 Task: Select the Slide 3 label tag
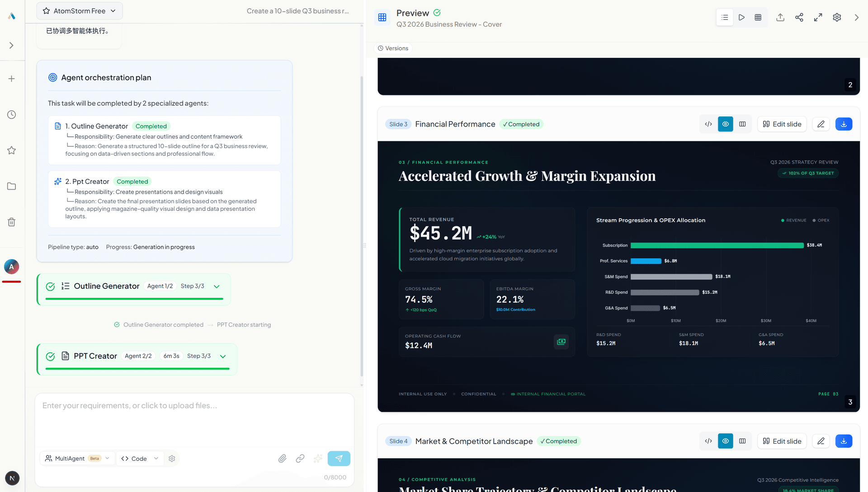click(x=398, y=124)
